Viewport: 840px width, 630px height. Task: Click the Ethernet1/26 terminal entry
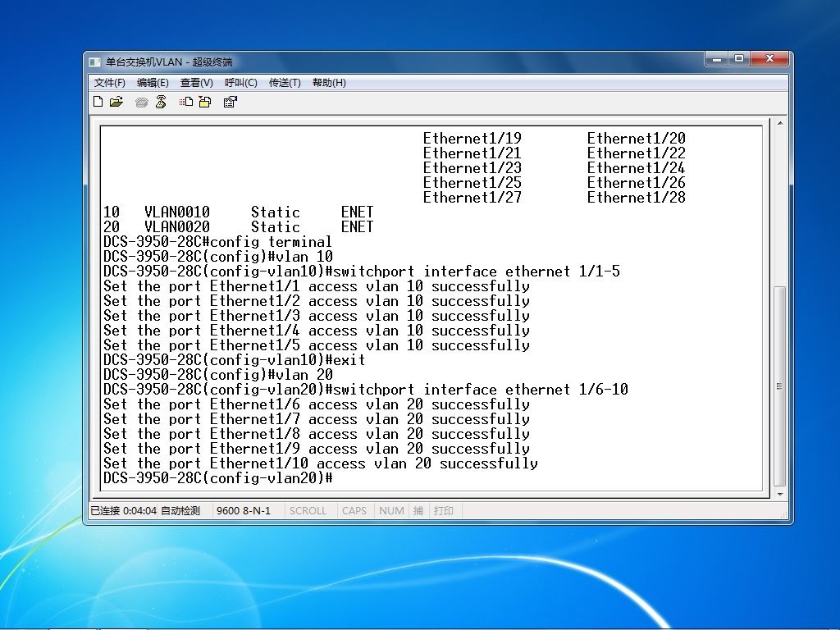pos(636,183)
